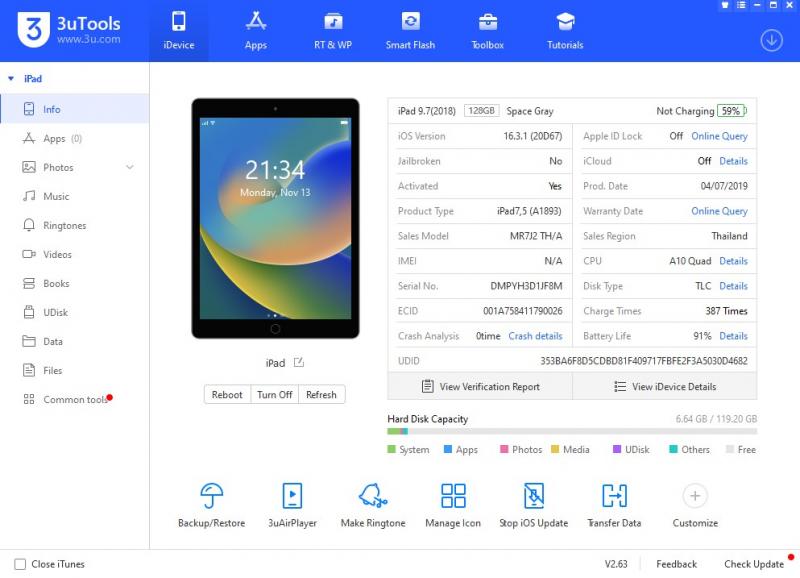
Task: Open Make Ringtone bell icon
Action: coord(373,495)
